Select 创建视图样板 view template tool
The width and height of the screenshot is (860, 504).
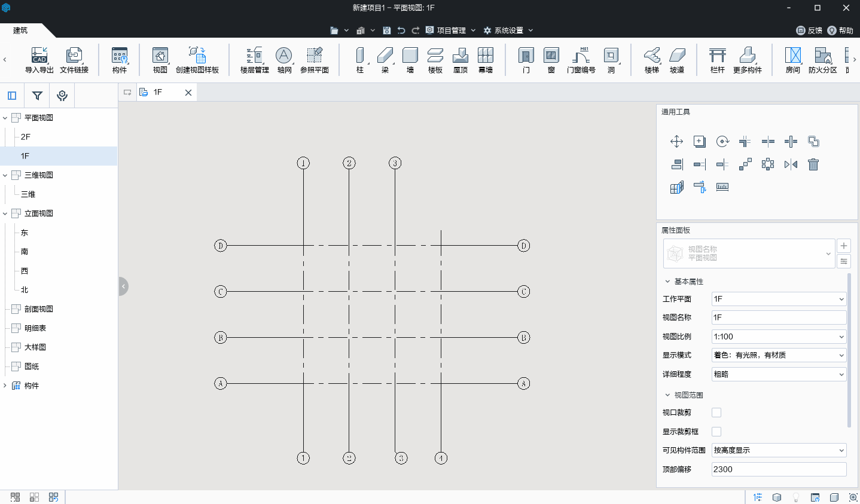[x=197, y=60]
